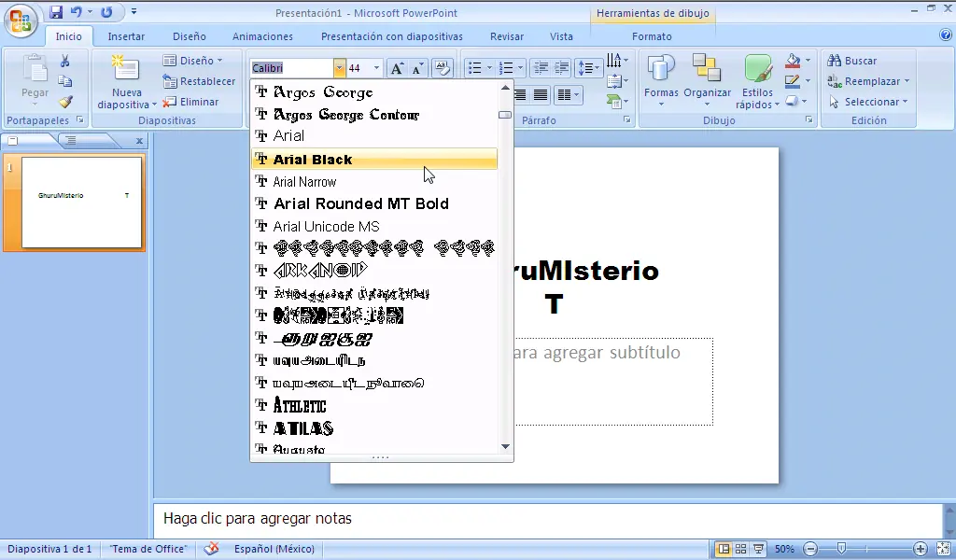This screenshot has height=560, width=956.
Task: Start slide show from status bar
Action: coord(758,549)
